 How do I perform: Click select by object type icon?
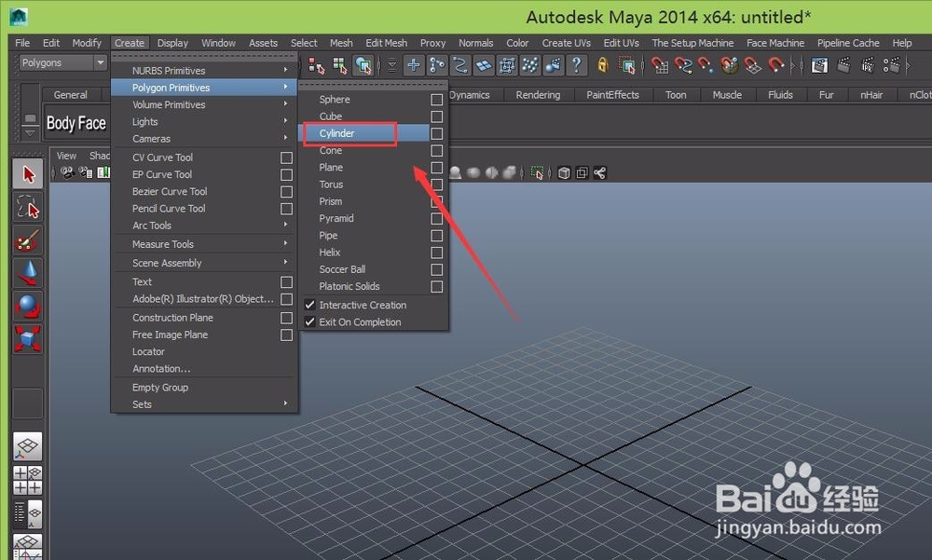(339, 65)
